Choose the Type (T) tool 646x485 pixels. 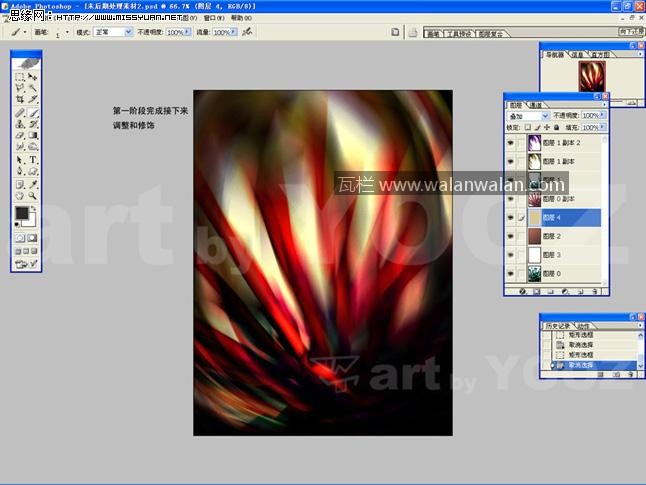[x=33, y=159]
